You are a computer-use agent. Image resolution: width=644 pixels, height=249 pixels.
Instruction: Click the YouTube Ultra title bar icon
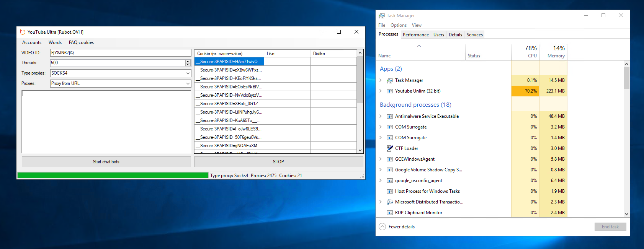pos(23,32)
